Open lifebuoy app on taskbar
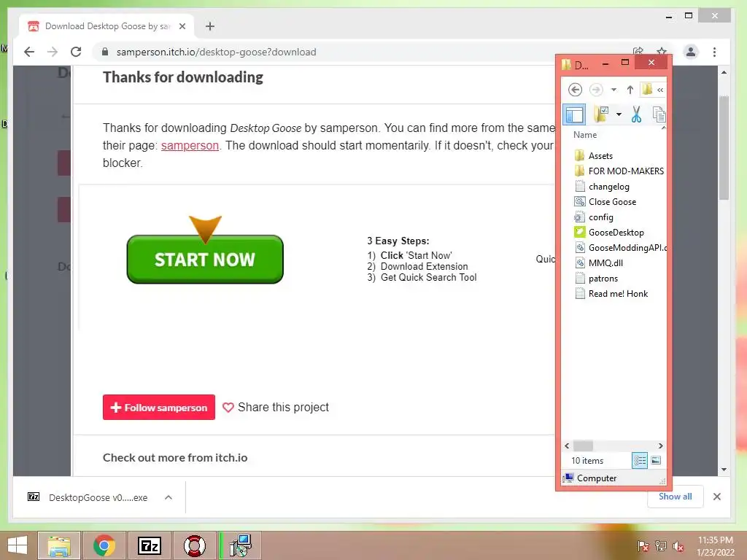This screenshot has height=560, width=747. click(195, 545)
